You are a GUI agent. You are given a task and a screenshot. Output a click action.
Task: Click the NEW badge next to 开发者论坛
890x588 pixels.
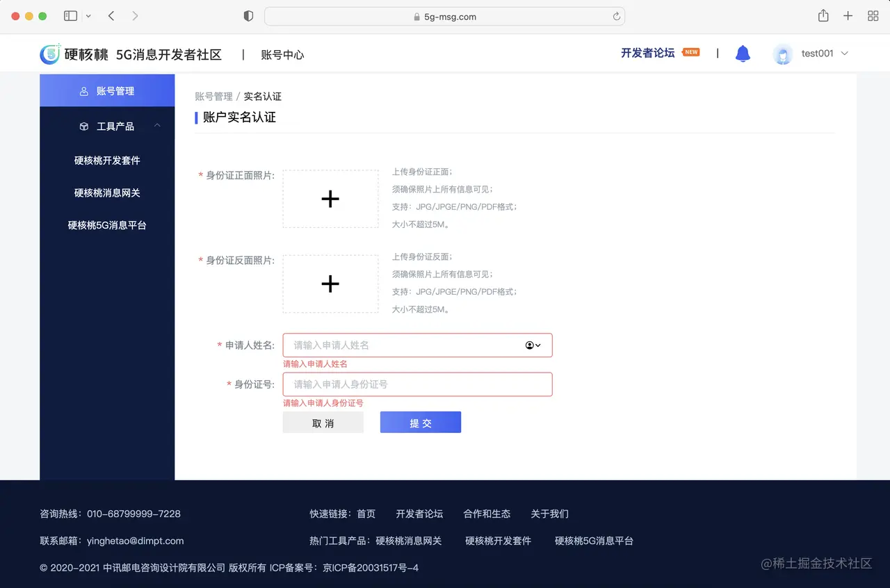pos(691,52)
